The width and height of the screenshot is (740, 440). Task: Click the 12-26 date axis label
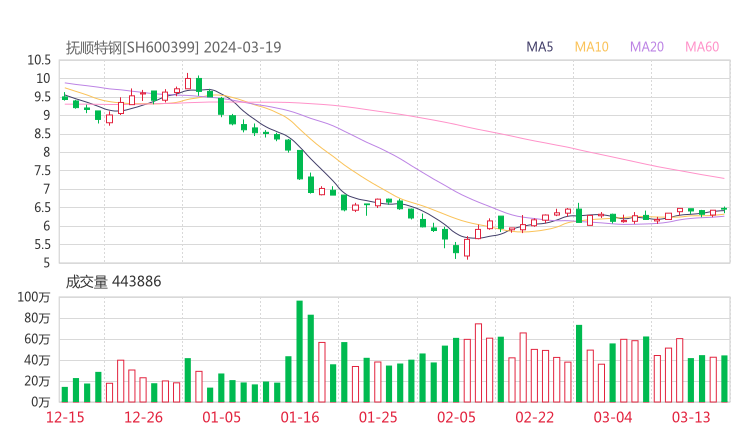(143, 417)
